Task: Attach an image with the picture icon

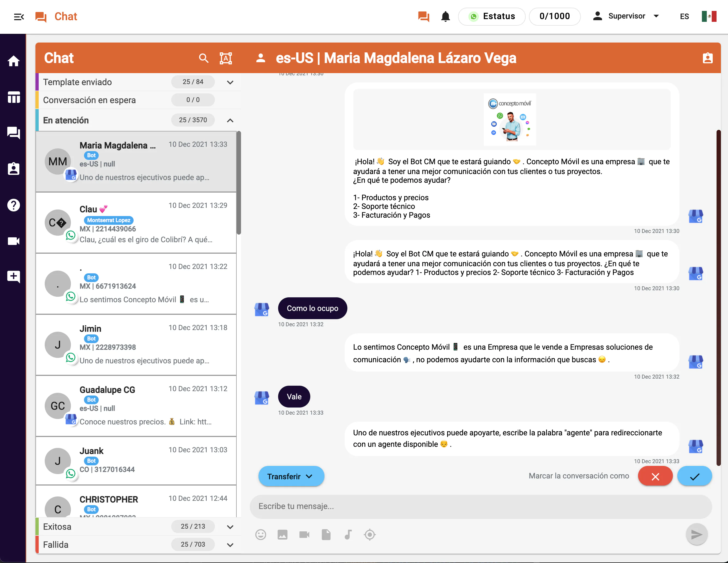Action: point(282,535)
